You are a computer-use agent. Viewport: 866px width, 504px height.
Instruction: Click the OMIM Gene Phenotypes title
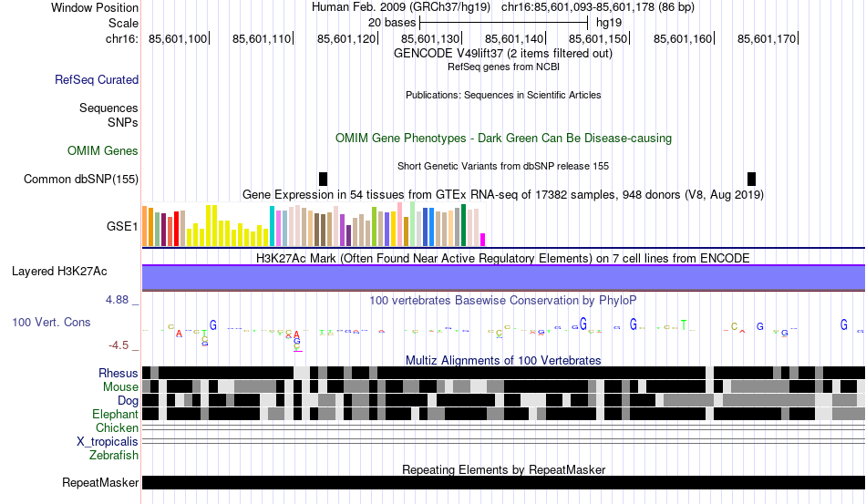(x=503, y=138)
